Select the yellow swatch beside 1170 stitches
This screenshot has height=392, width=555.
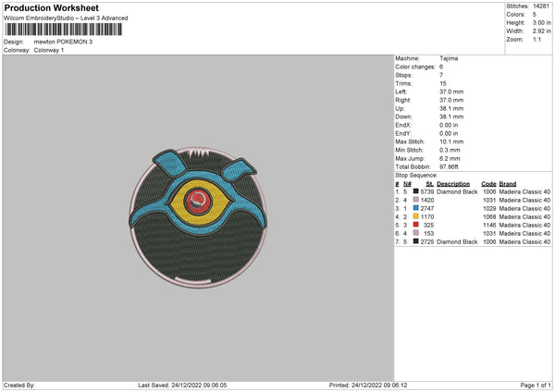point(416,216)
